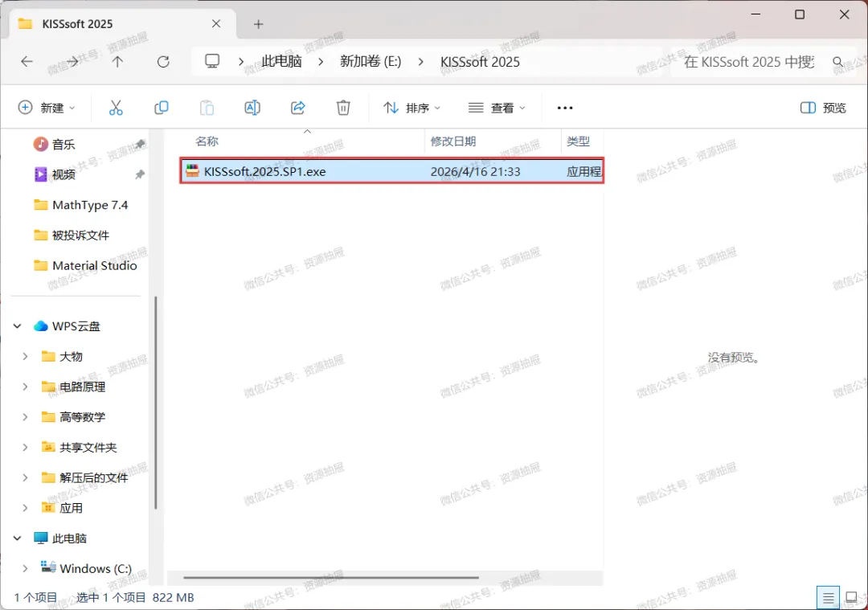Open a new tab with plus icon
This screenshot has height=610, width=868.
tap(258, 24)
